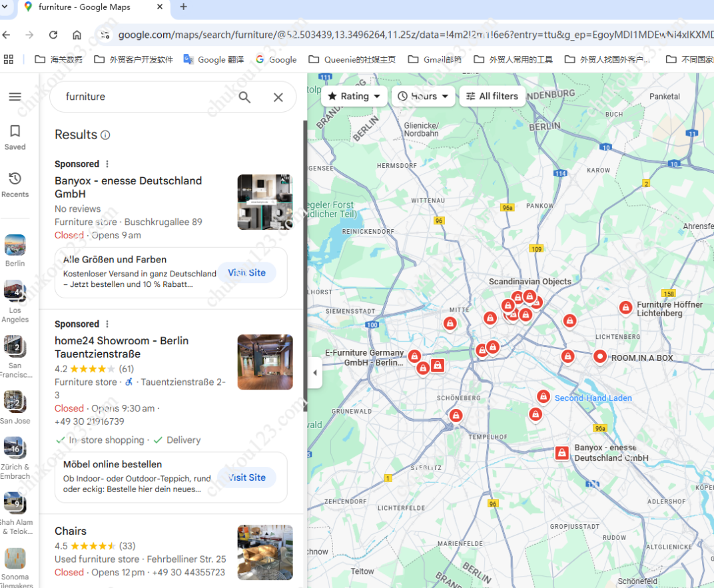This screenshot has height=588, width=714.
Task: Click the Scandinavian Objects map label
Action: [530, 282]
